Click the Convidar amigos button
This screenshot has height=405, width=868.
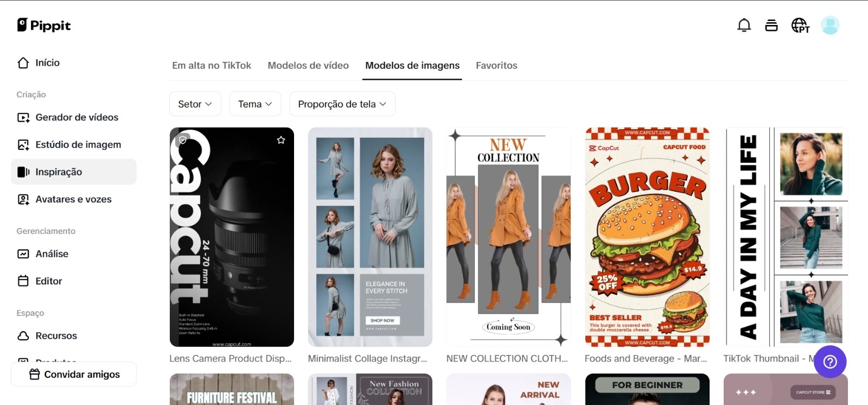(x=74, y=374)
